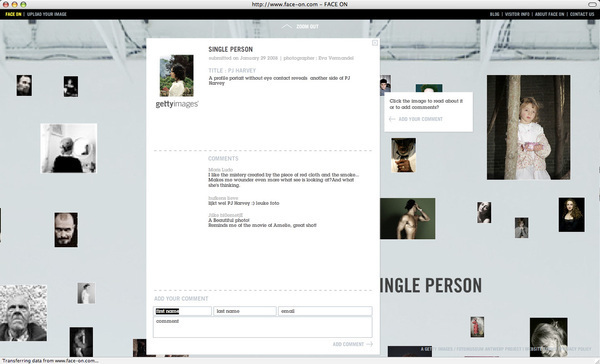Click the arrow next to Add Your Comment
This screenshot has width=600, height=364.
click(x=392, y=119)
